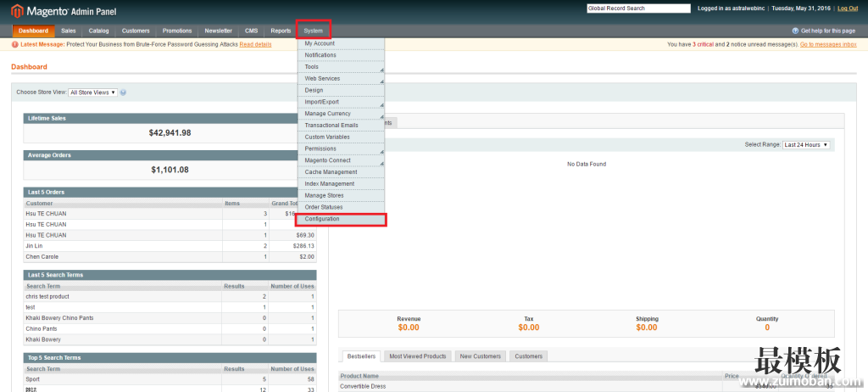Image resolution: width=868 pixels, height=392 pixels.
Task: Click the 'Read details' link
Action: click(x=255, y=44)
